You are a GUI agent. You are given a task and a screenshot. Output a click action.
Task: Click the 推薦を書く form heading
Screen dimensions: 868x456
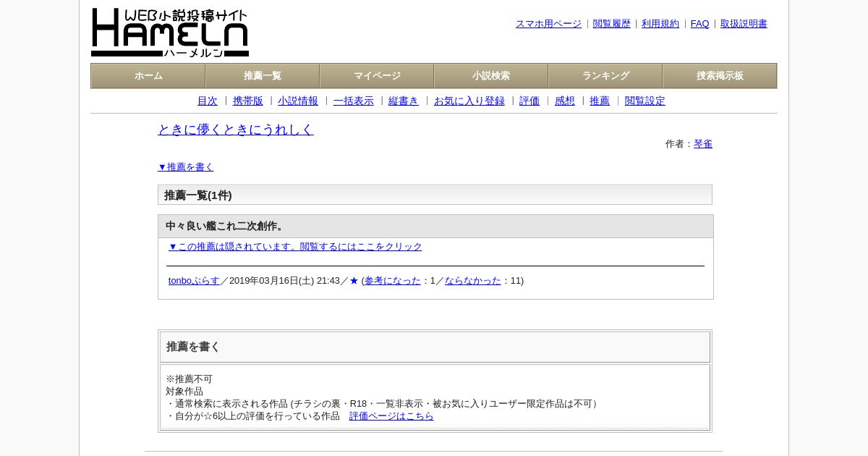tap(193, 347)
